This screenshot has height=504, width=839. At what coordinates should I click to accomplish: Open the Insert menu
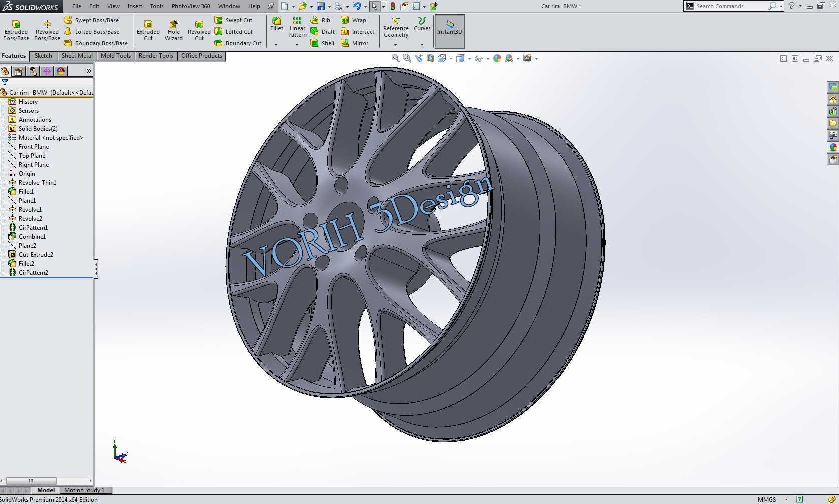tap(135, 6)
